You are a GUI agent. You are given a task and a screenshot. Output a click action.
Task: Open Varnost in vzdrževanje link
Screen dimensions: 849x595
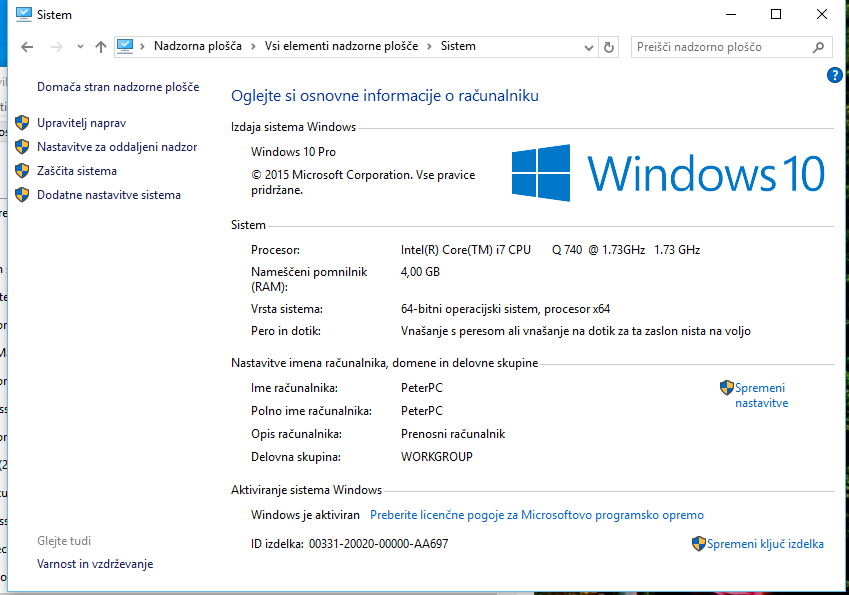click(95, 564)
